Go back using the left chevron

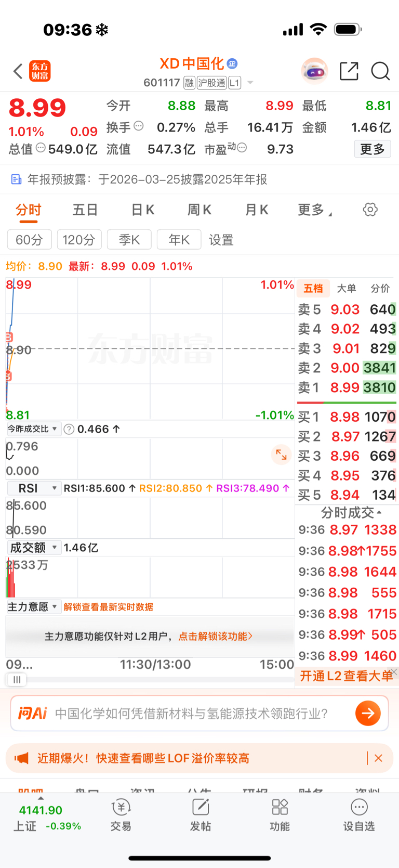tap(18, 71)
